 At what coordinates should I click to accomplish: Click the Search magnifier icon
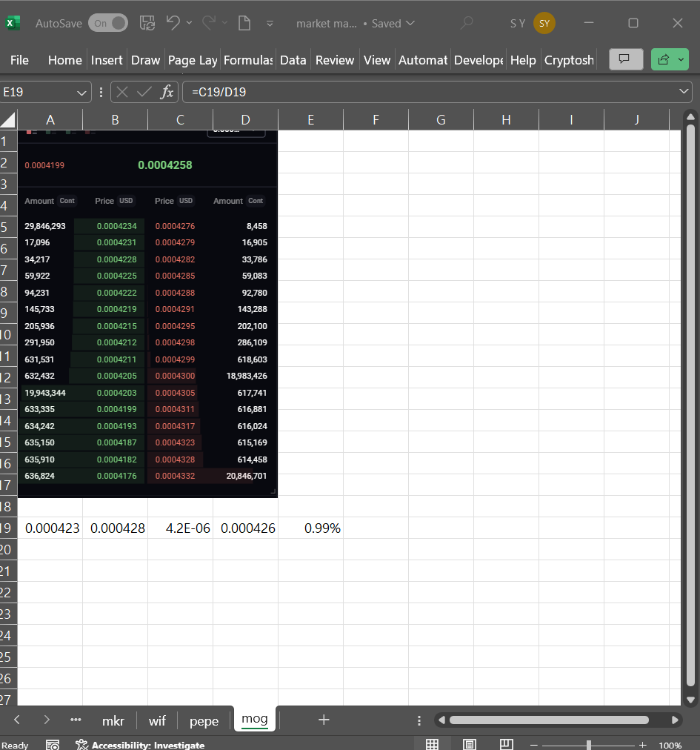tap(466, 23)
